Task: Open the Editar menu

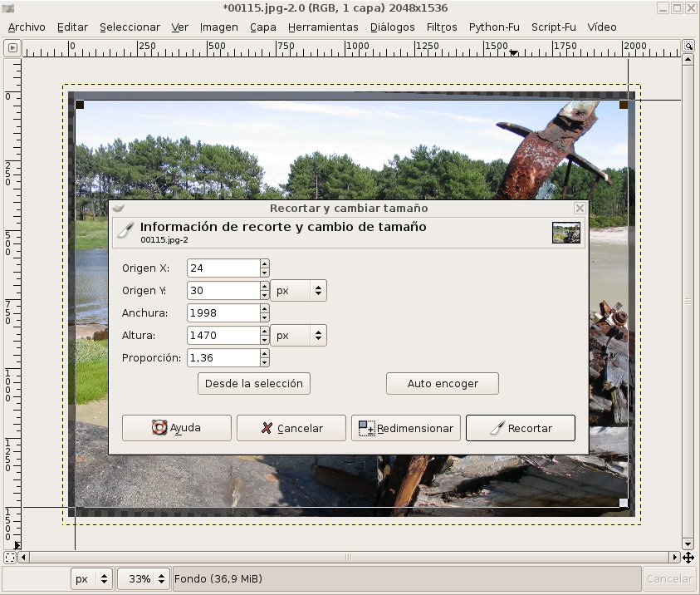Action: click(x=72, y=27)
